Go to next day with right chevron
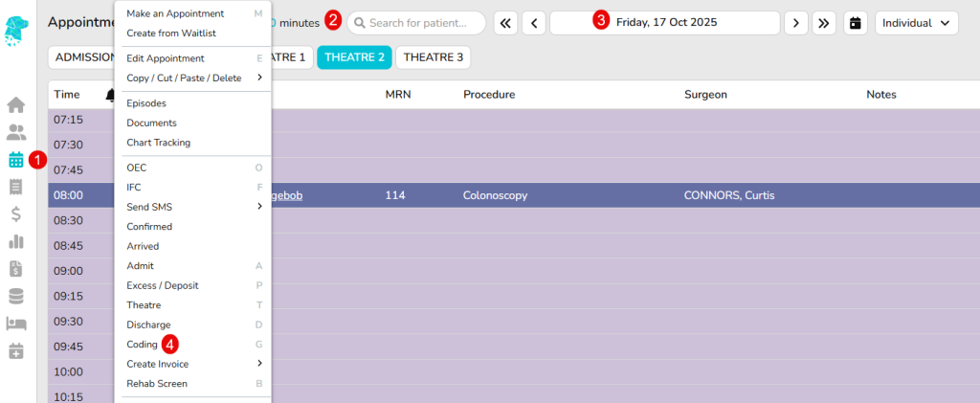The image size is (980, 403). pos(795,23)
